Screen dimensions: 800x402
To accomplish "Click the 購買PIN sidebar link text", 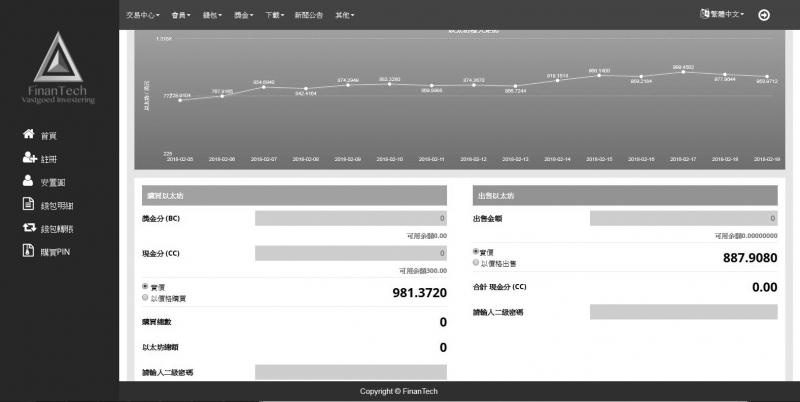I will pyautogui.click(x=55, y=251).
